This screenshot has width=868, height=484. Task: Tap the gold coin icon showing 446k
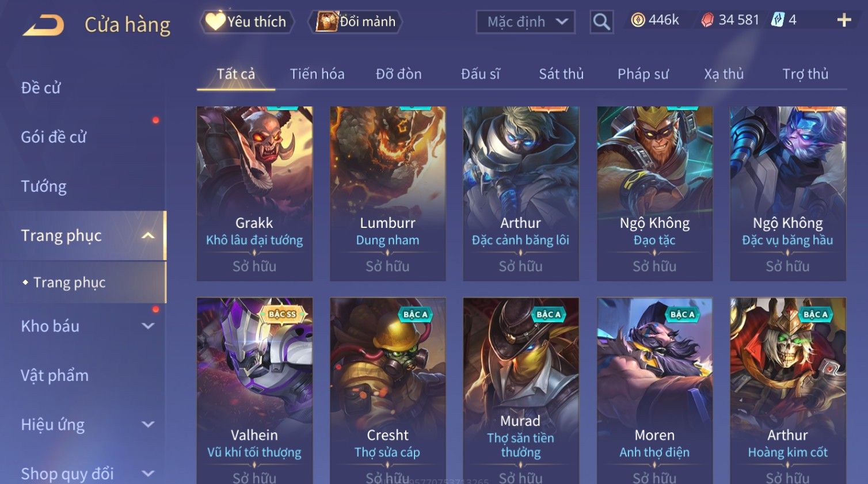click(x=638, y=20)
